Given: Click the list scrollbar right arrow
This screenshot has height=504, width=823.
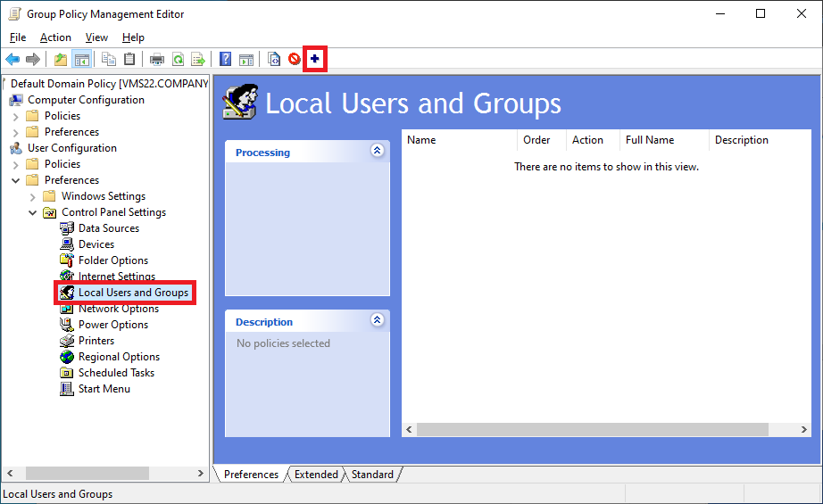Looking at the screenshot, I should [804, 430].
